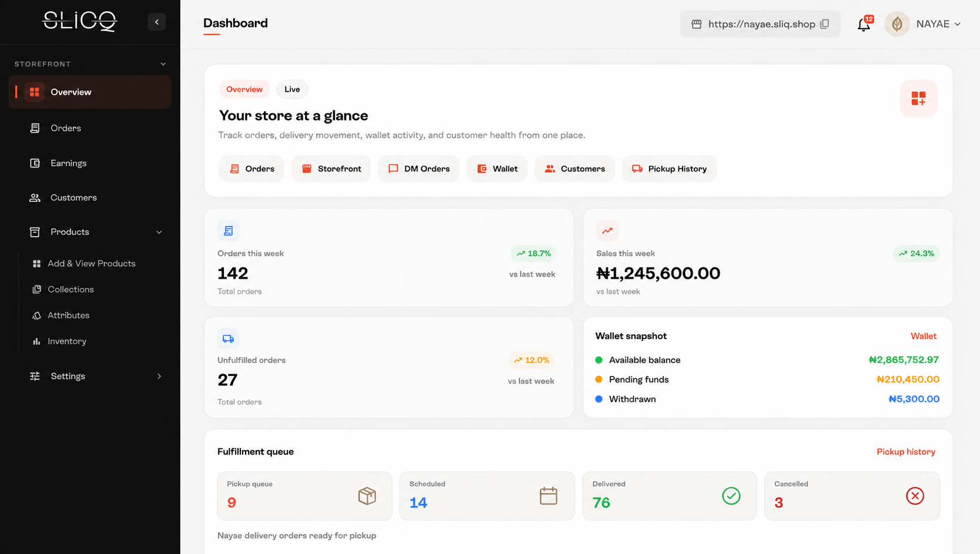Open the Pickup history link
Viewport: 980px width, 554px height.
tap(906, 452)
